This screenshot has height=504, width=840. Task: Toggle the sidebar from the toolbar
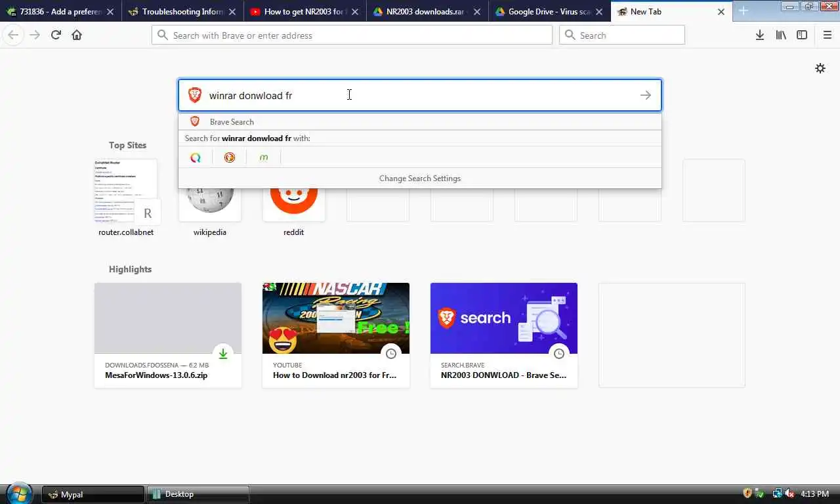click(x=802, y=35)
